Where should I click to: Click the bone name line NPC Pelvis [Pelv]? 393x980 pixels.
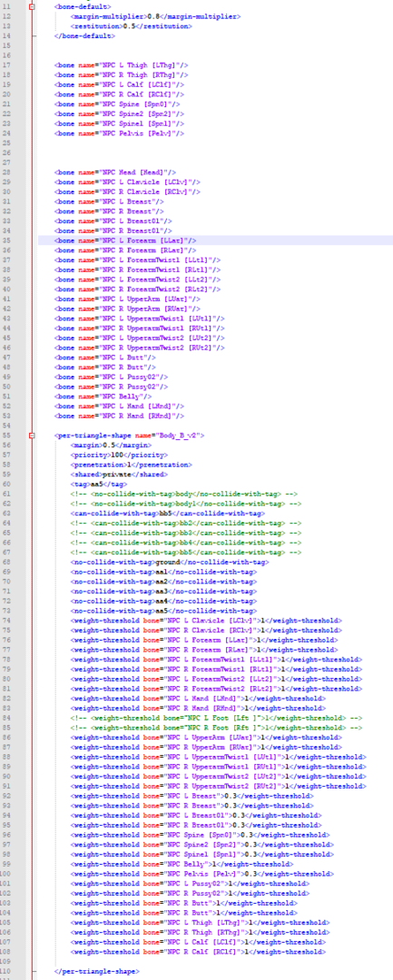(120, 133)
